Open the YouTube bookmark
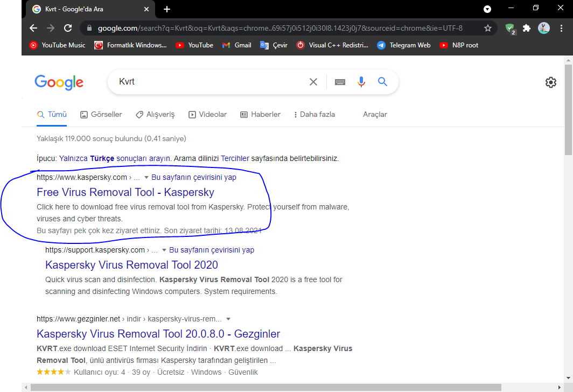 point(194,45)
